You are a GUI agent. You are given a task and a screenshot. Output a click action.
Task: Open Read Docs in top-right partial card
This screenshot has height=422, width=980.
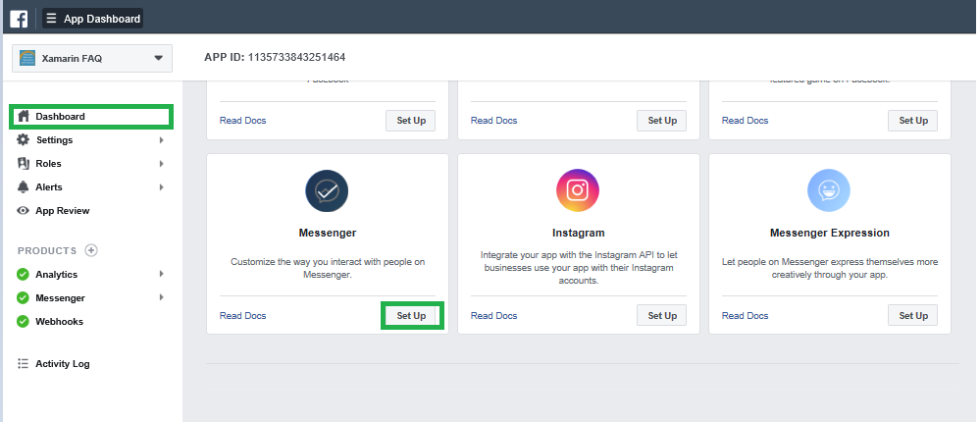click(x=745, y=121)
